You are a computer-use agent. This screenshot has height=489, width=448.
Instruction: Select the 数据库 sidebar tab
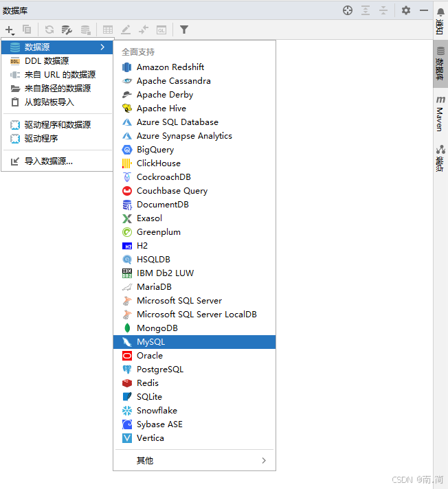click(440, 64)
